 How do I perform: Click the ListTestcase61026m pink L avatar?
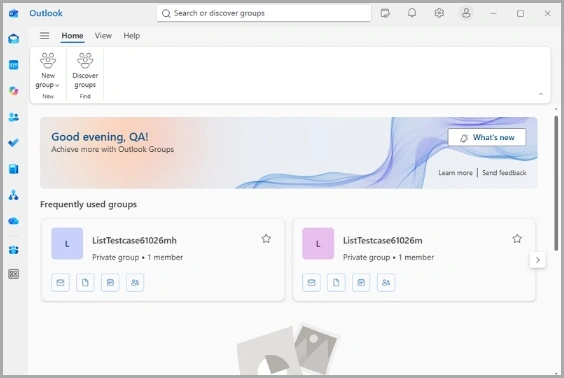(x=318, y=243)
